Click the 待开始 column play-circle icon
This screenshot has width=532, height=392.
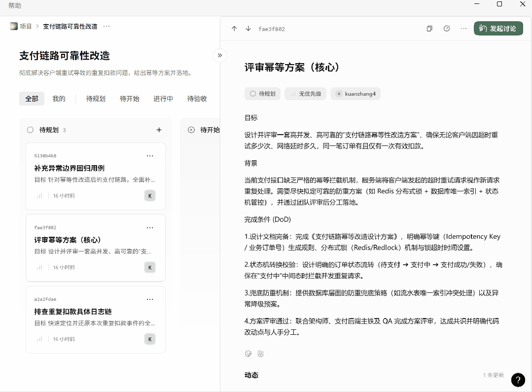tap(191, 130)
